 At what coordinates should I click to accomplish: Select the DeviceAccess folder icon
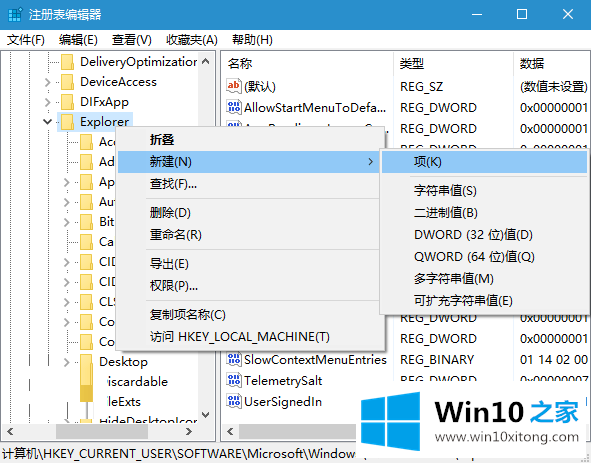pyautogui.click(x=68, y=82)
